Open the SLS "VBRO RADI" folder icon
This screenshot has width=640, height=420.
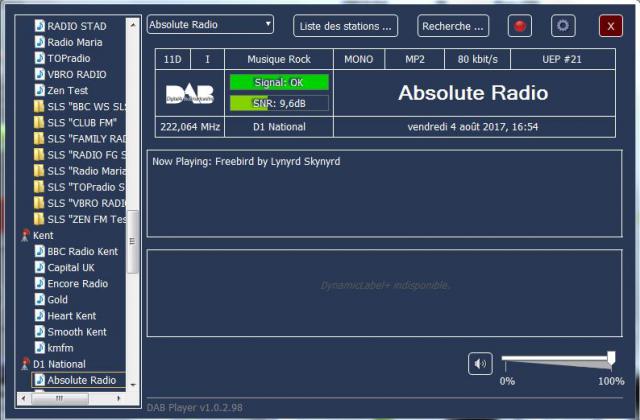pos(39,203)
